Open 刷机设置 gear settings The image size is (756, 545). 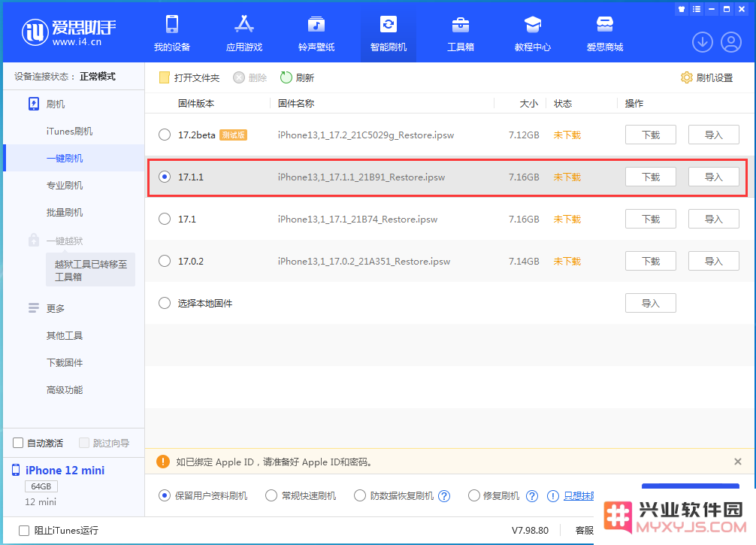coord(707,77)
